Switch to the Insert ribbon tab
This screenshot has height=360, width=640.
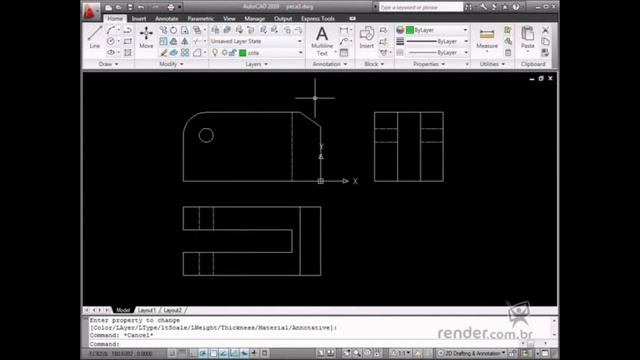point(139,19)
